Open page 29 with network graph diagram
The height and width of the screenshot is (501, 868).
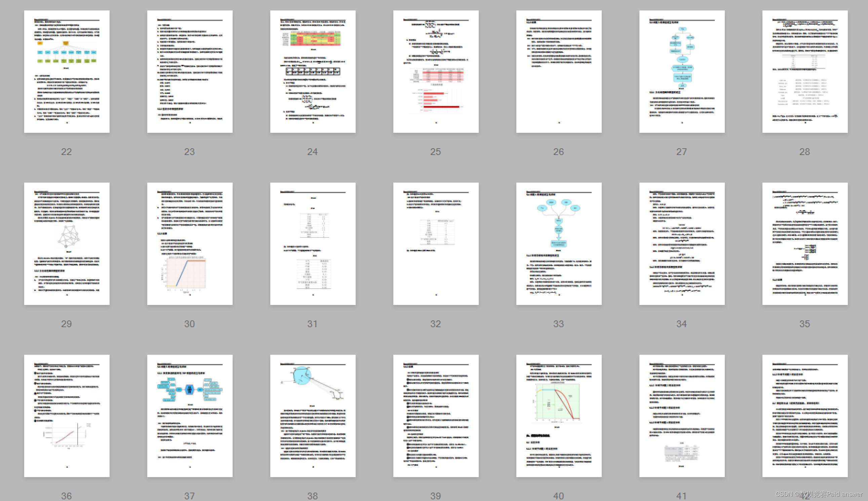point(67,244)
